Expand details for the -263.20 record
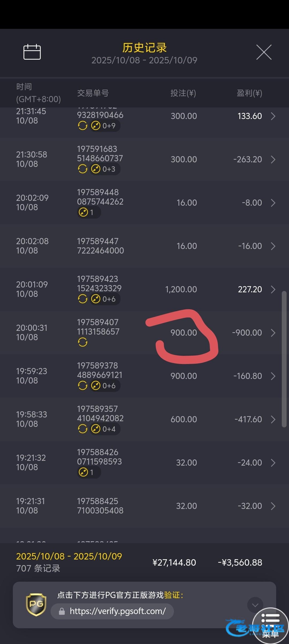The height and width of the screenshot is (644, 289). coord(273,160)
